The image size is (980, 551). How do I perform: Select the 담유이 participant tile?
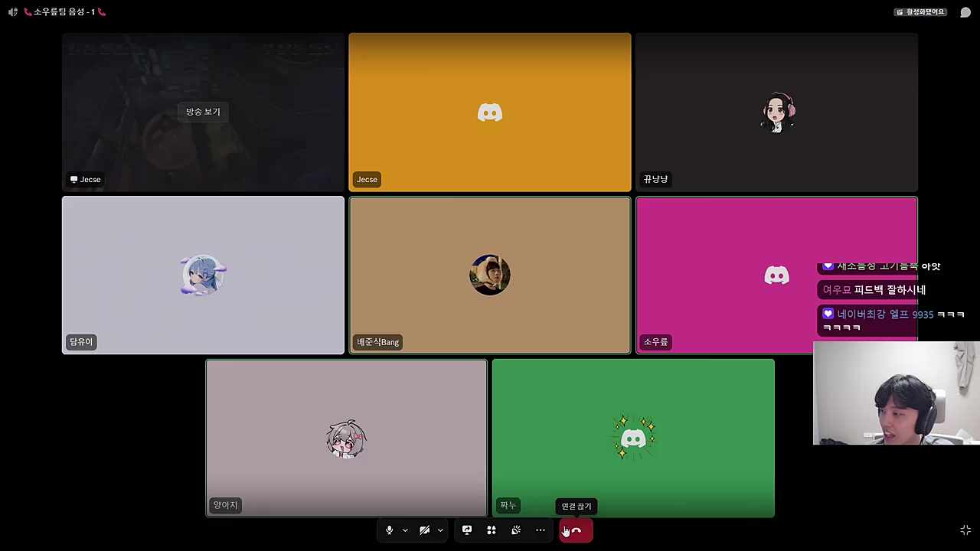pyautogui.click(x=203, y=275)
